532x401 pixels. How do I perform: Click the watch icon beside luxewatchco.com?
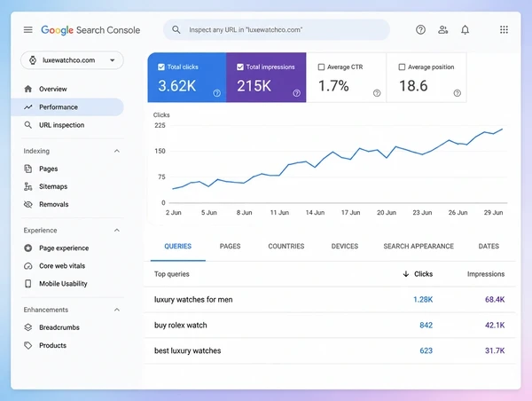(x=33, y=60)
